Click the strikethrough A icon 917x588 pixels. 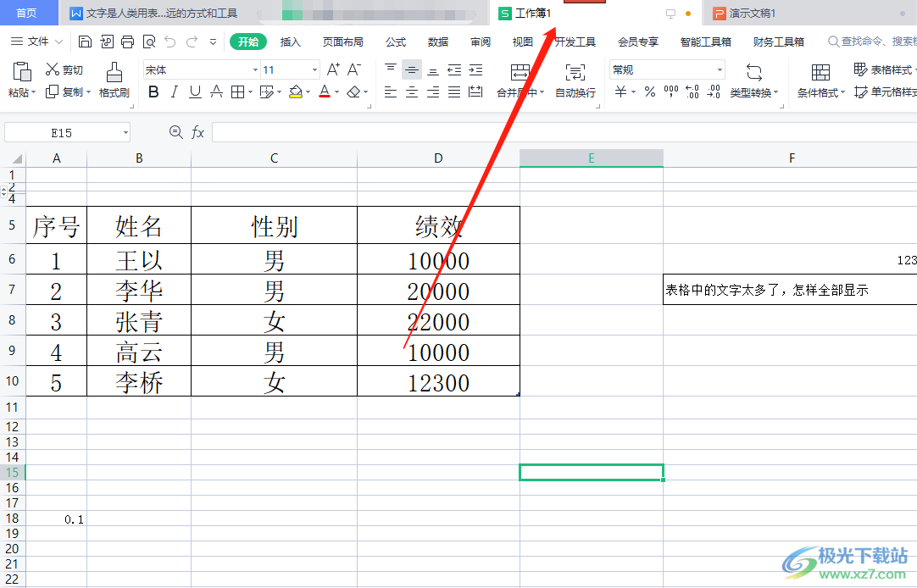(x=216, y=92)
